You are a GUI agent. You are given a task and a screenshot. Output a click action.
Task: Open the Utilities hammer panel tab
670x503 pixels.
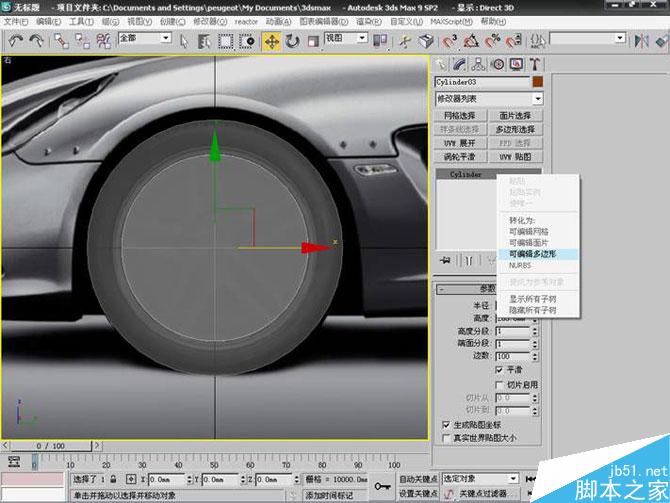[535, 64]
